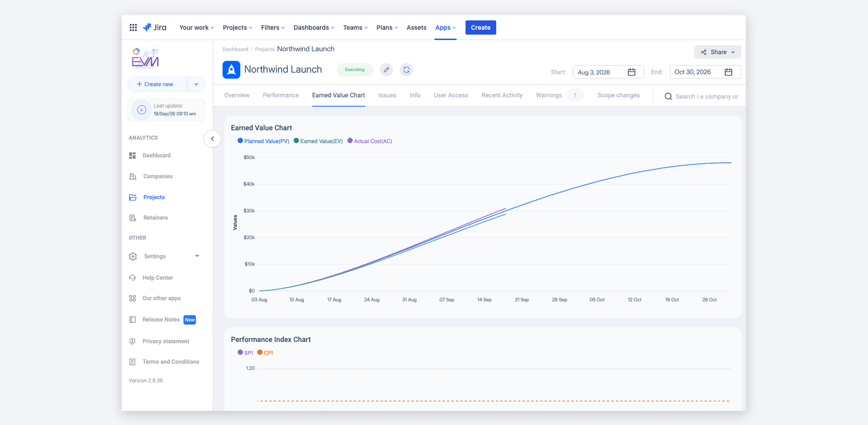Open the End date calendar icon

(728, 72)
